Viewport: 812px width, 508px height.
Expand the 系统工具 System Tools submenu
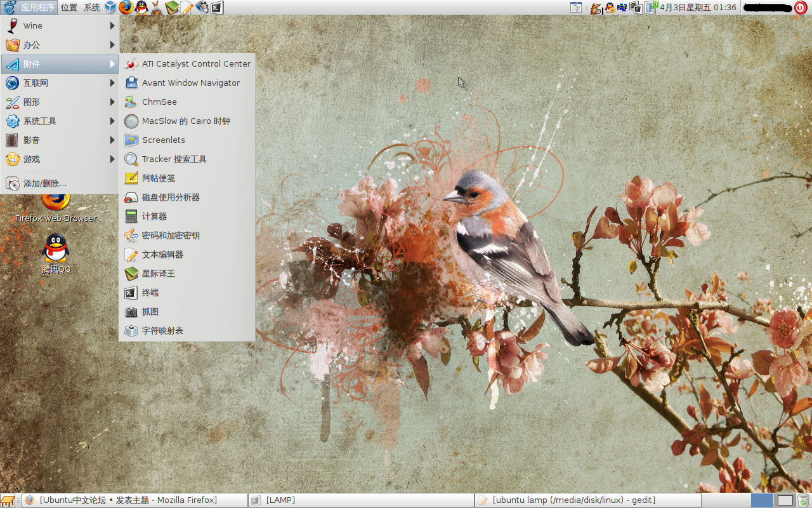tap(60, 121)
